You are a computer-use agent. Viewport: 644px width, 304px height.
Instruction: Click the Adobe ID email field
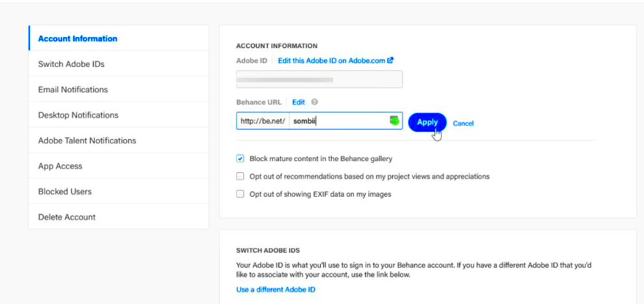319,79
